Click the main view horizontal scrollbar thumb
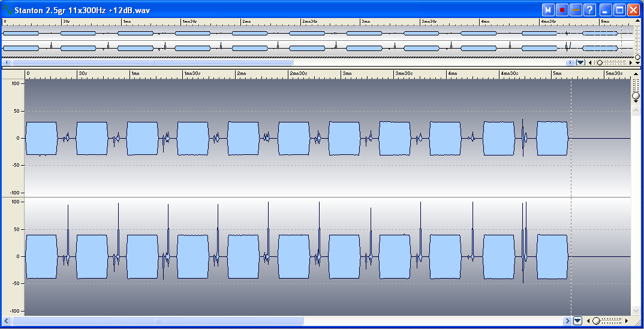Viewport: 644px width, 329px height. [x=157, y=321]
